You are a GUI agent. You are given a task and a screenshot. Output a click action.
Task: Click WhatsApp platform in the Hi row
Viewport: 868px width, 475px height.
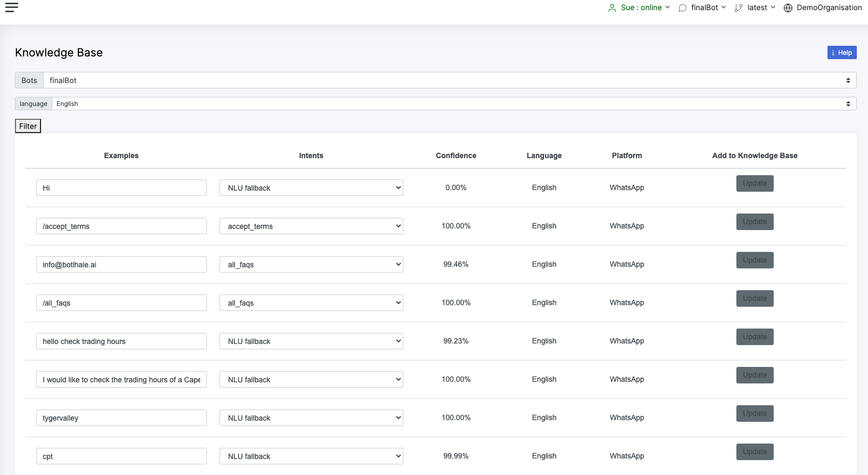[627, 187]
